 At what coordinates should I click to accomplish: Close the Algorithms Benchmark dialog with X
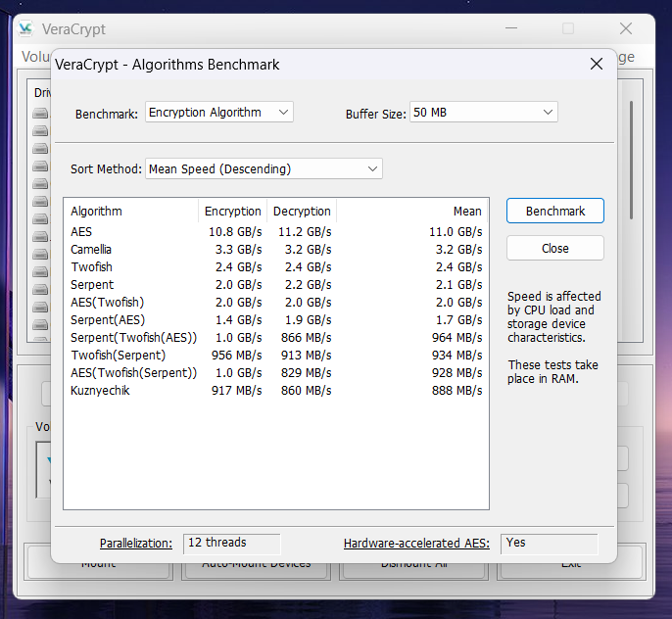(x=597, y=65)
